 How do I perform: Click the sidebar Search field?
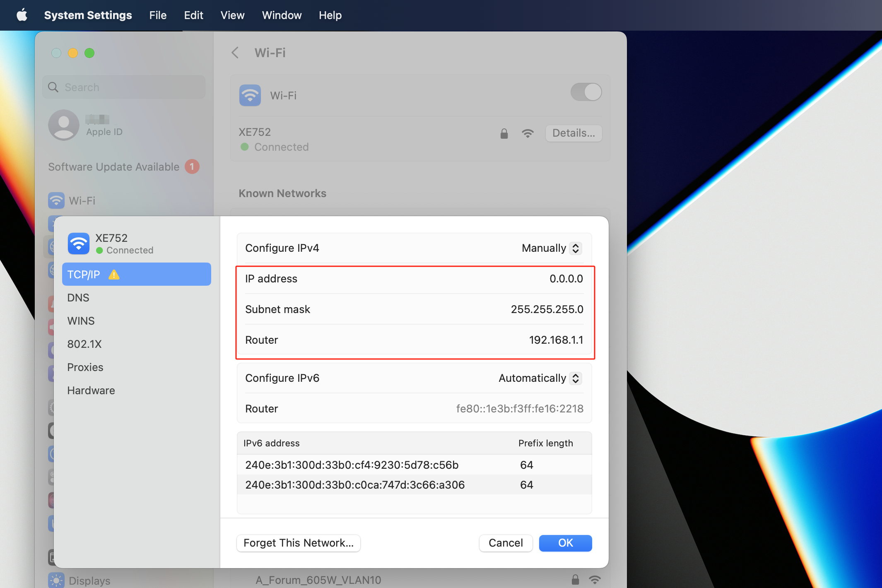point(124,87)
